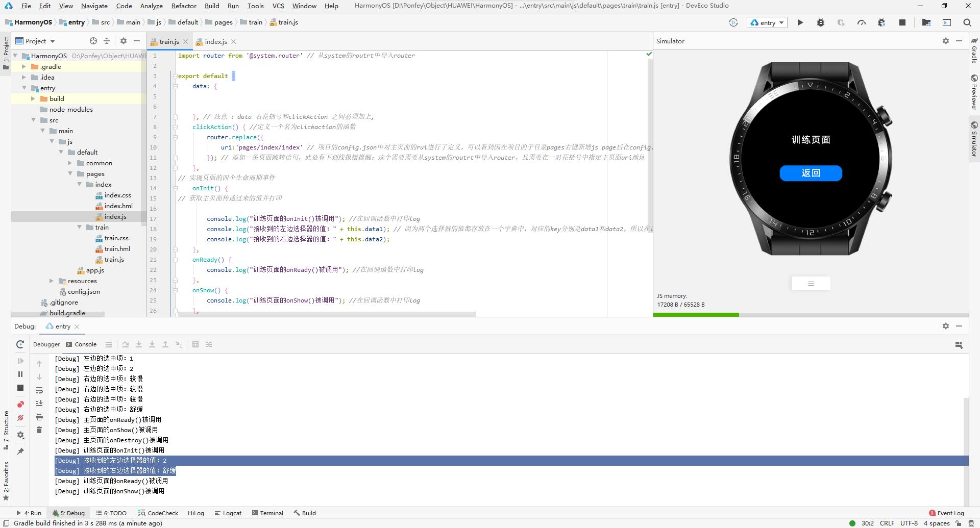Open Search Everywhere magnifier
The image size is (980, 528).
[x=967, y=22]
